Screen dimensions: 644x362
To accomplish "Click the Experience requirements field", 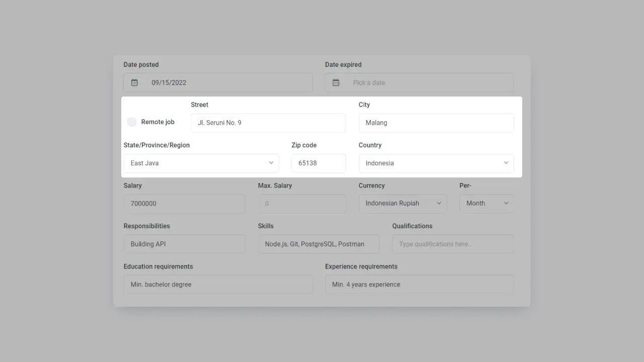I will coord(419,285).
